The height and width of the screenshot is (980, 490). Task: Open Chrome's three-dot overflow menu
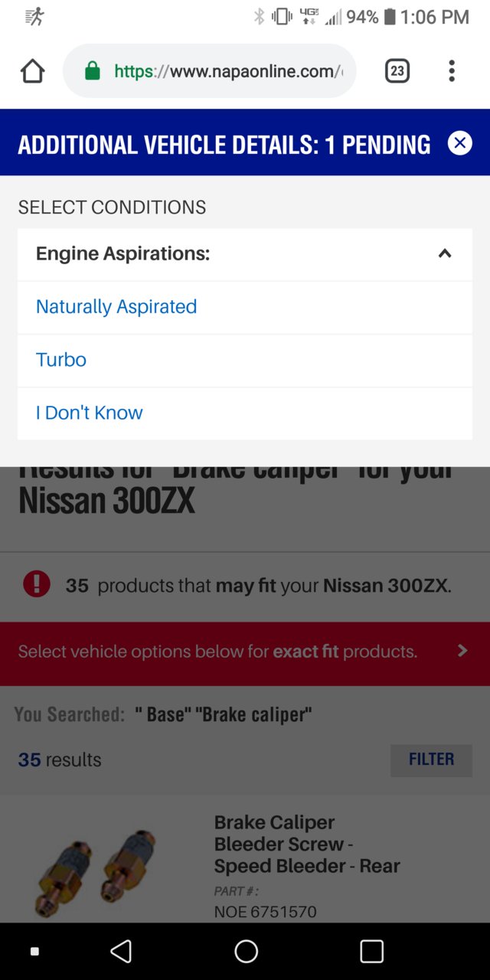coord(452,71)
